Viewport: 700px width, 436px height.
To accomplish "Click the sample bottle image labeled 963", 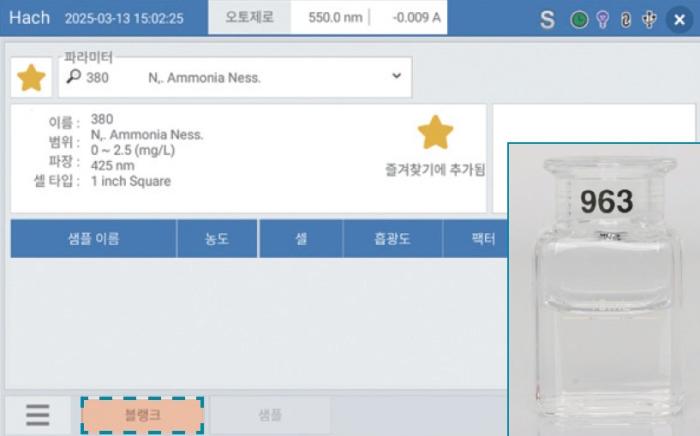I will click(604, 290).
